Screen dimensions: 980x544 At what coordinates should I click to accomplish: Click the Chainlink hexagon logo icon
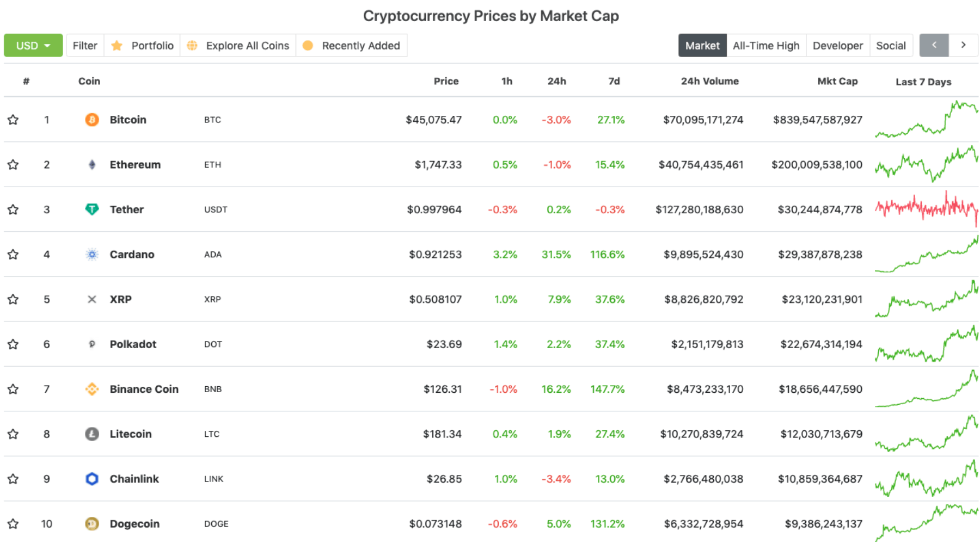92,479
